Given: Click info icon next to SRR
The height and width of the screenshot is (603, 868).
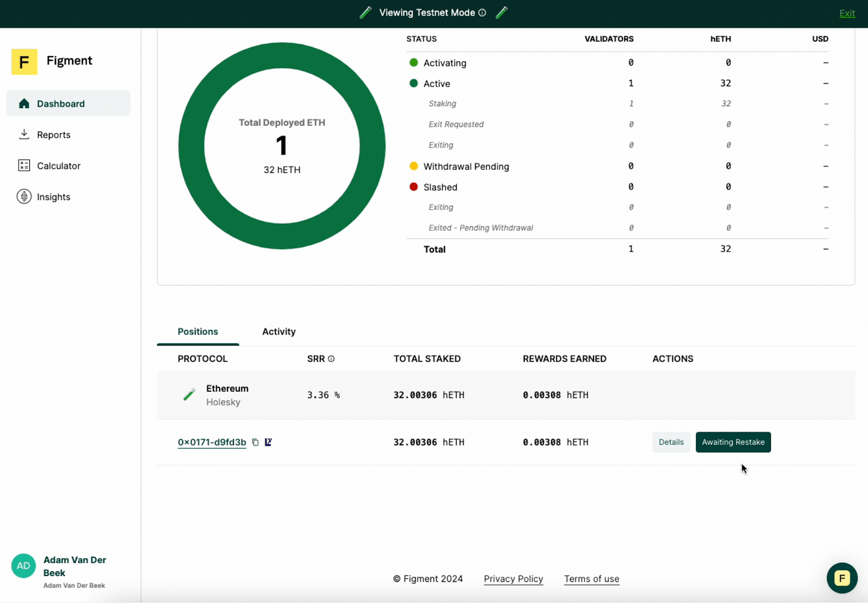Looking at the screenshot, I should pyautogui.click(x=331, y=359).
